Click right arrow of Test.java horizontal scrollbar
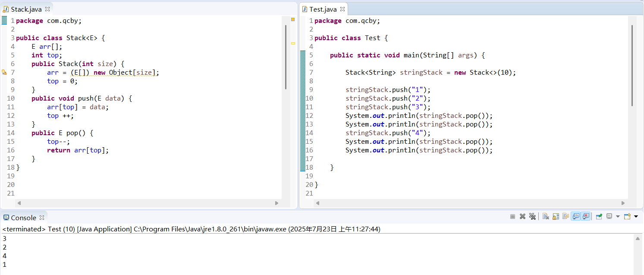The height and width of the screenshot is (275, 644). click(623, 203)
